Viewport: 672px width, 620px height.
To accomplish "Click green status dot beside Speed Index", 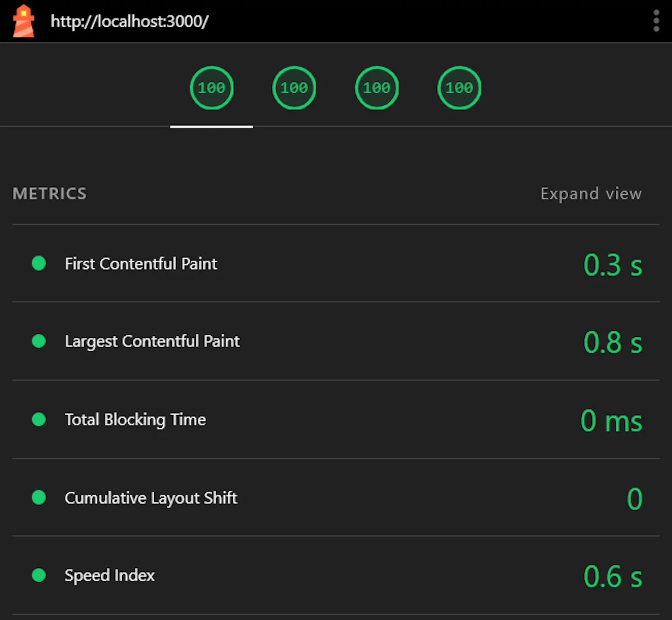I will click(39, 575).
